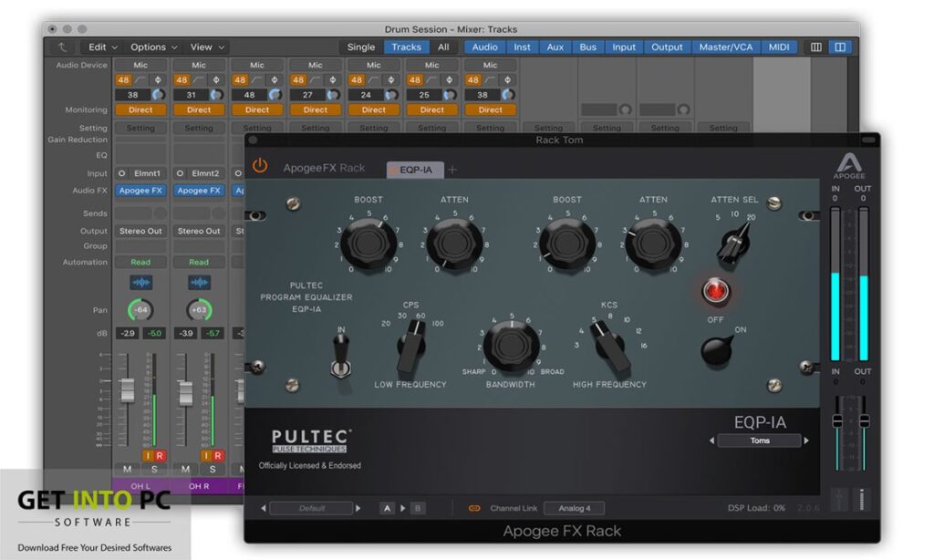934x560 pixels.
Task: Open Apogee FX plugin on OH L
Action: (140, 191)
